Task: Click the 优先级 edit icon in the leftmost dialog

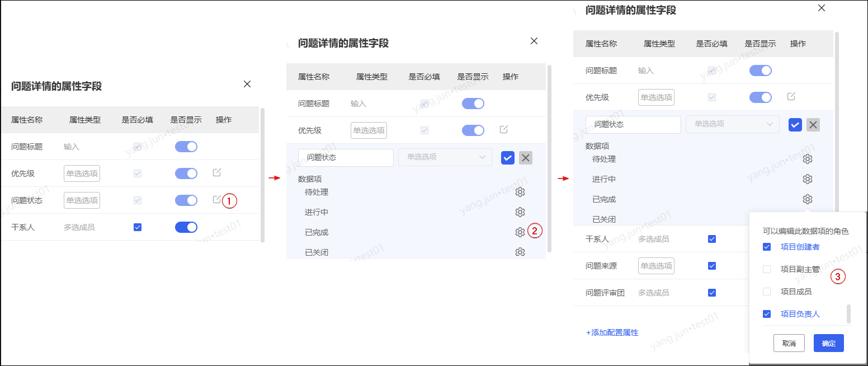Action: (217, 172)
